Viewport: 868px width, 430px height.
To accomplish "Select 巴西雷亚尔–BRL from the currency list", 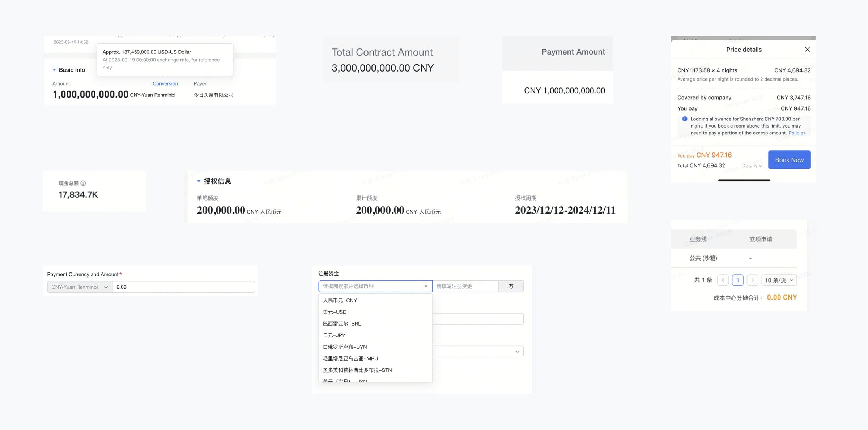I will coord(342,323).
